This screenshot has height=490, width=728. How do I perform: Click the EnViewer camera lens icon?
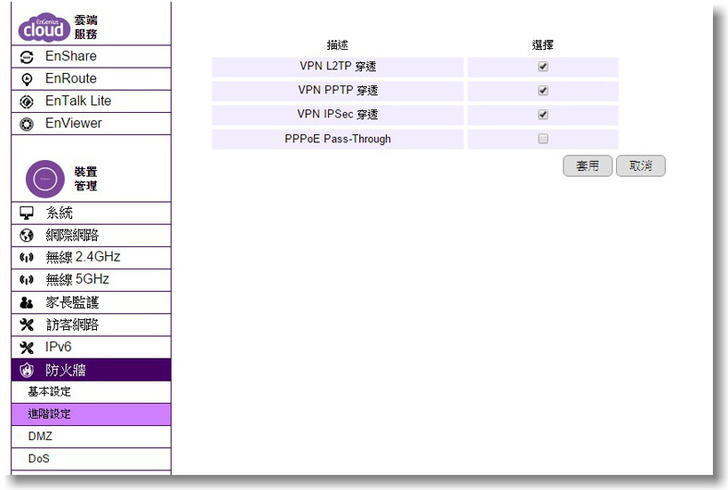(26, 124)
